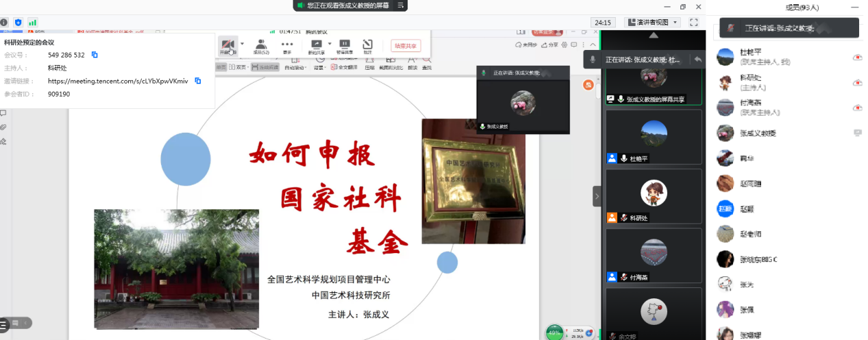
Task: Open the screen-viewing banner menu icon
Action: [399, 5]
